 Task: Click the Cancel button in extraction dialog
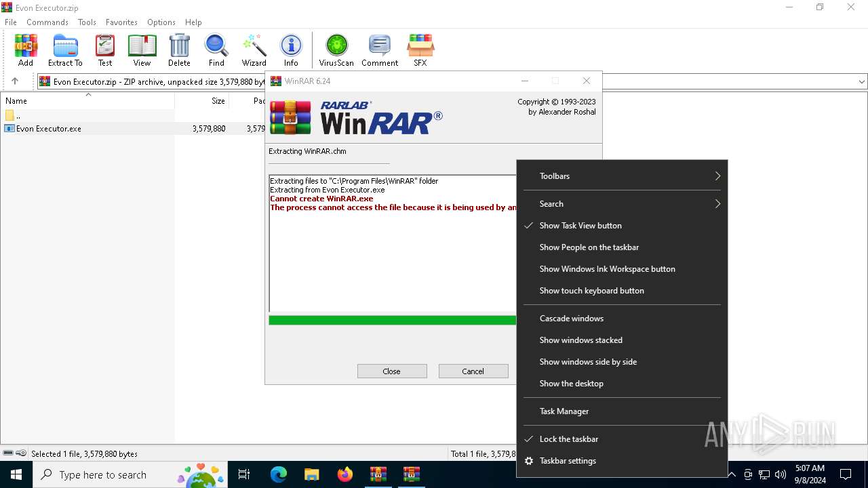pyautogui.click(x=473, y=371)
